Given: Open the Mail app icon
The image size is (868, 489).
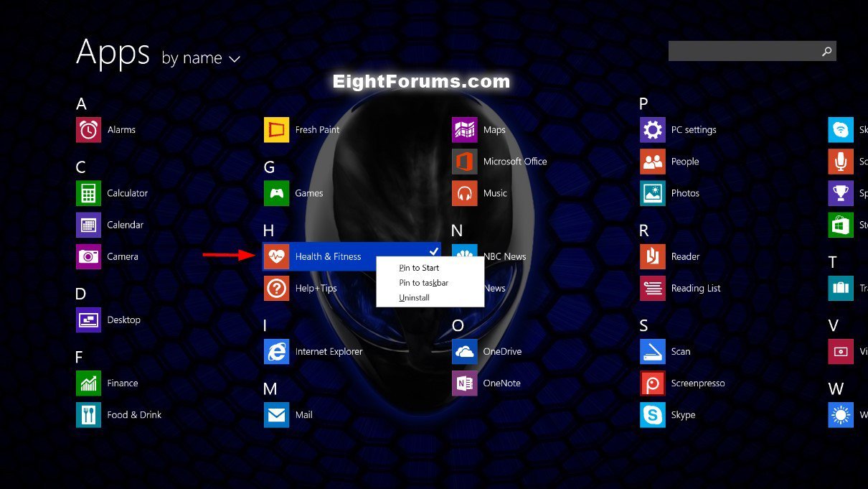Looking at the screenshot, I should coord(276,414).
